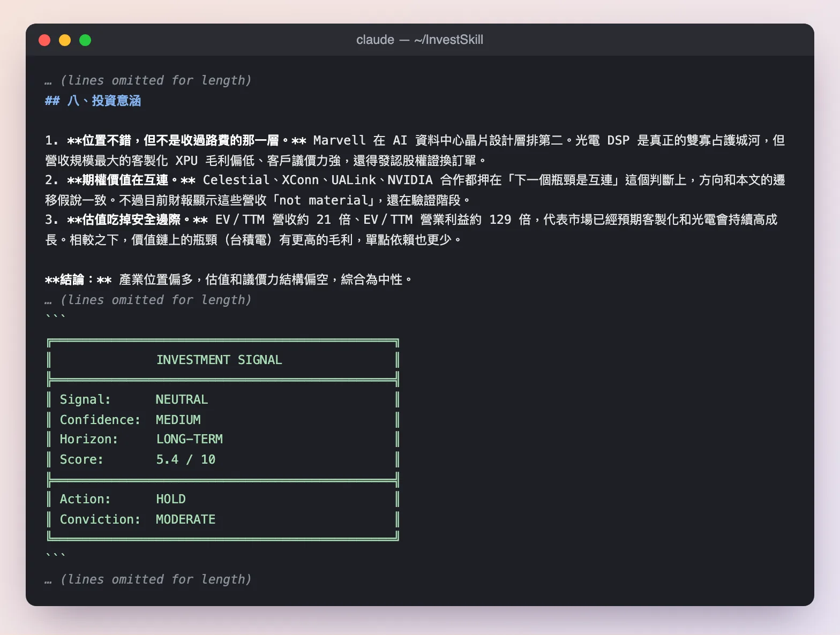Click the 'LONG-TERM' horizon value

(190, 439)
